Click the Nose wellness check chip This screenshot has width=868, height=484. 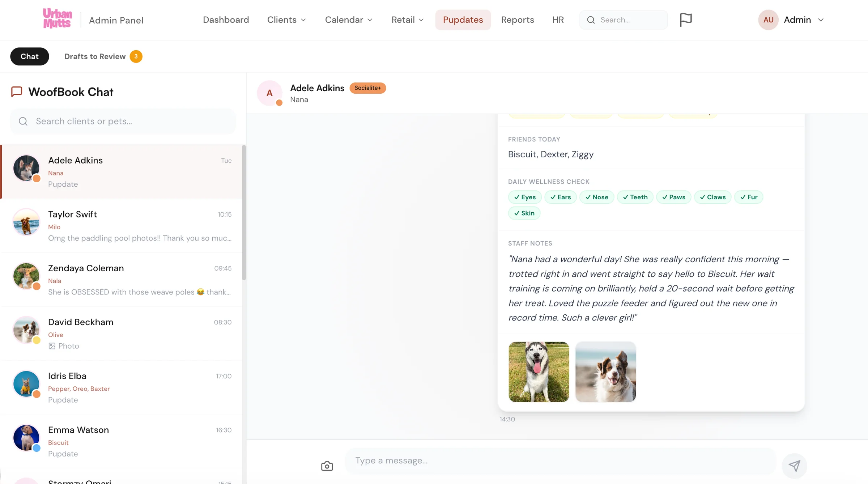[597, 197]
